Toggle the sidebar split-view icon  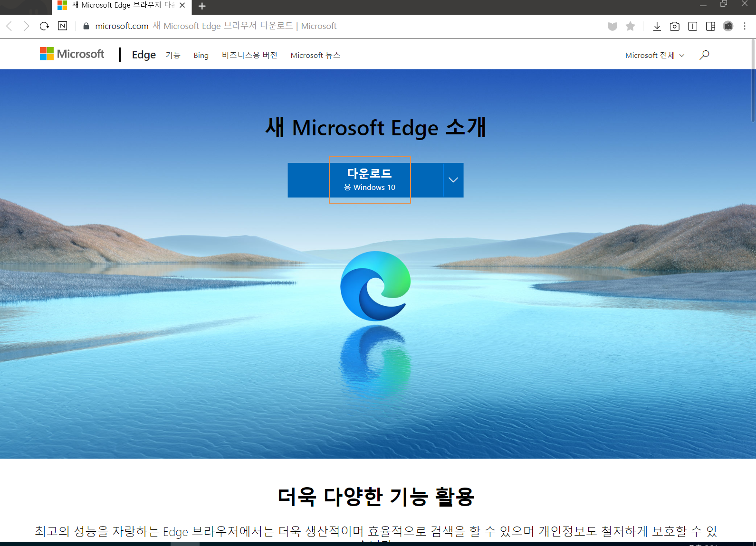[711, 26]
